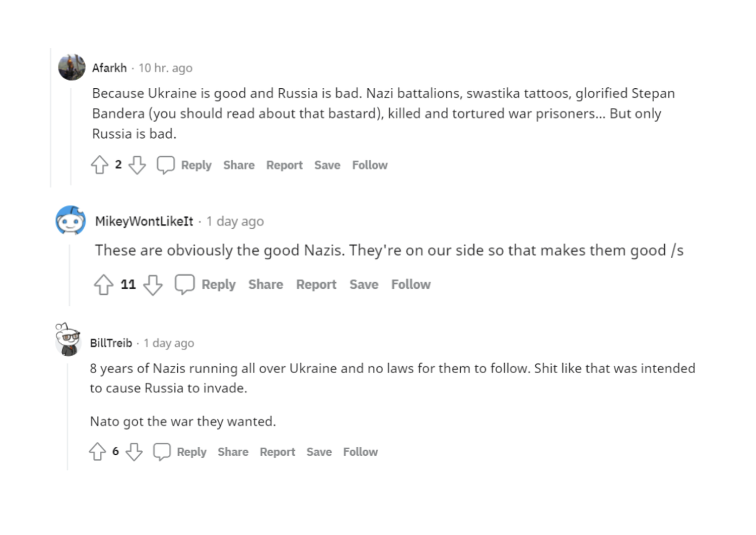
Task: Click comment bubble icon on Afarkh's comment
Action: (165, 165)
